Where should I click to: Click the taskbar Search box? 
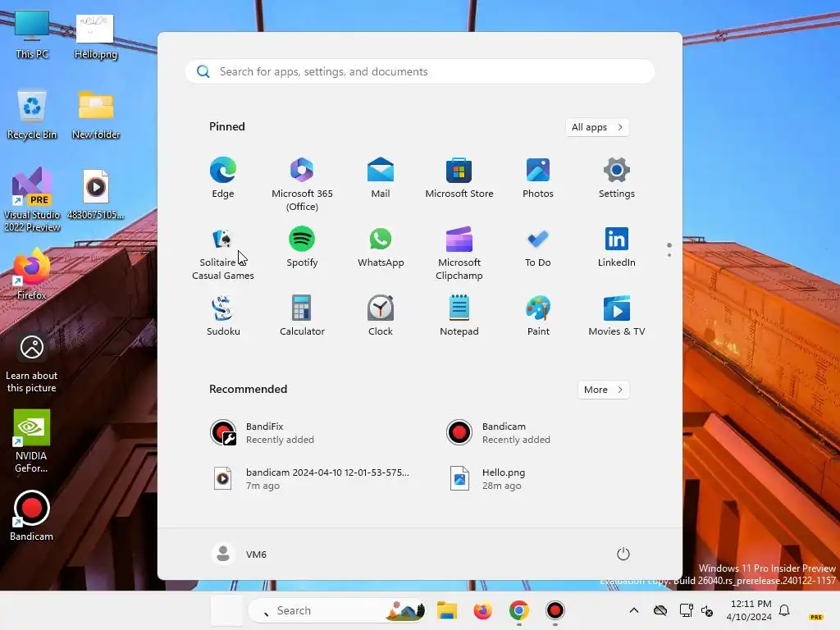click(337, 610)
